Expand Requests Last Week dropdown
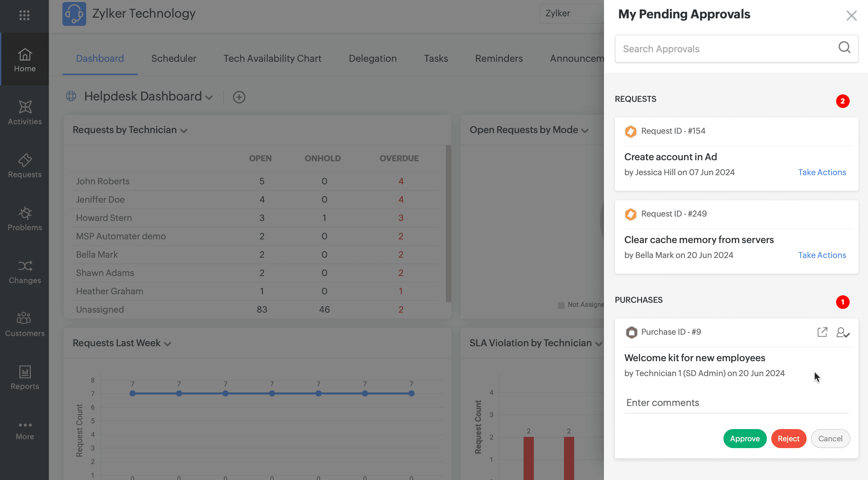This screenshot has height=480, width=868. tap(168, 344)
